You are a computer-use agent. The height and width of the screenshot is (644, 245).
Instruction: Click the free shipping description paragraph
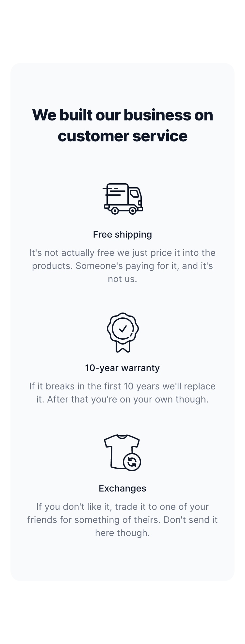122,266
